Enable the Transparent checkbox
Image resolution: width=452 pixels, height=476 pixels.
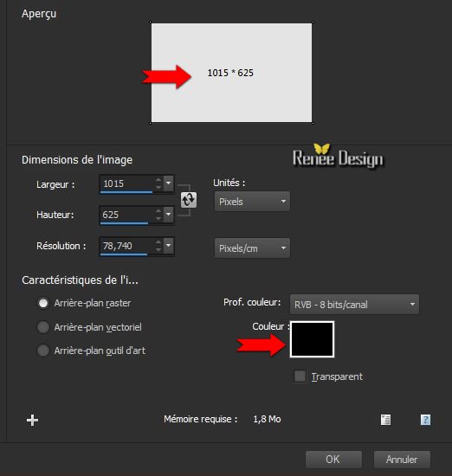click(300, 376)
